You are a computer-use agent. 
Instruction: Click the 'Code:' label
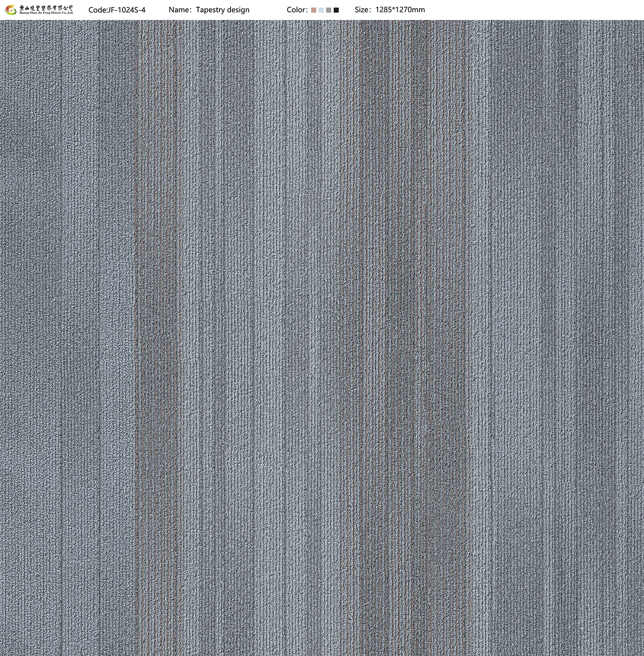[x=97, y=10]
